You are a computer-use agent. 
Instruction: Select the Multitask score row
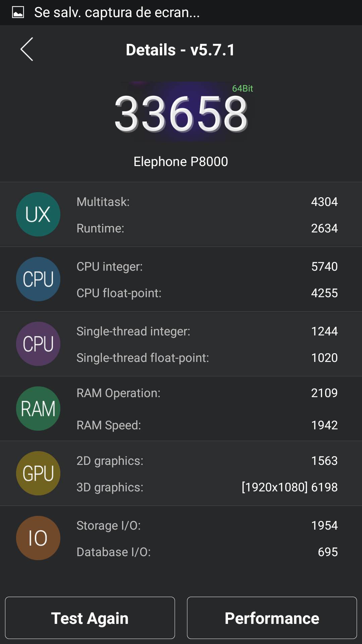[207, 202]
